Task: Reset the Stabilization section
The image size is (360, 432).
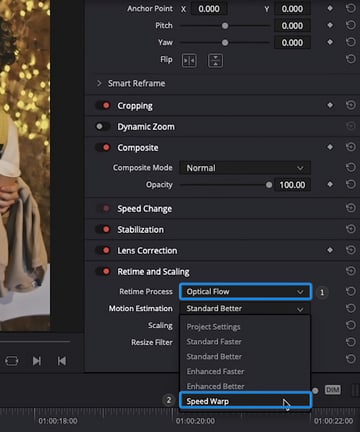Action: [x=351, y=229]
